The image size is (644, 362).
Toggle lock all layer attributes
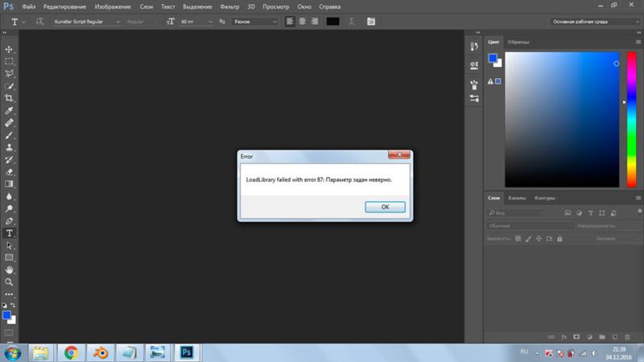559,238
